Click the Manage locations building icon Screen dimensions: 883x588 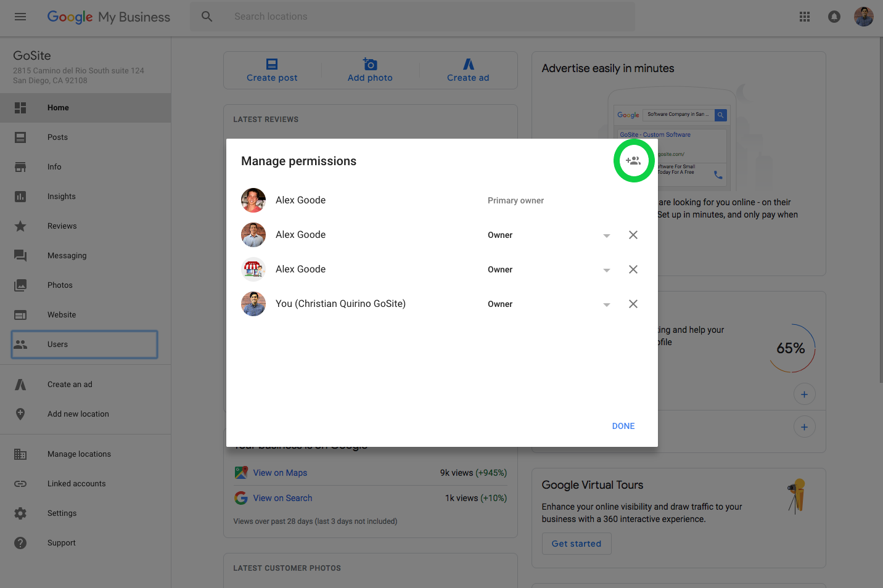pos(20,454)
